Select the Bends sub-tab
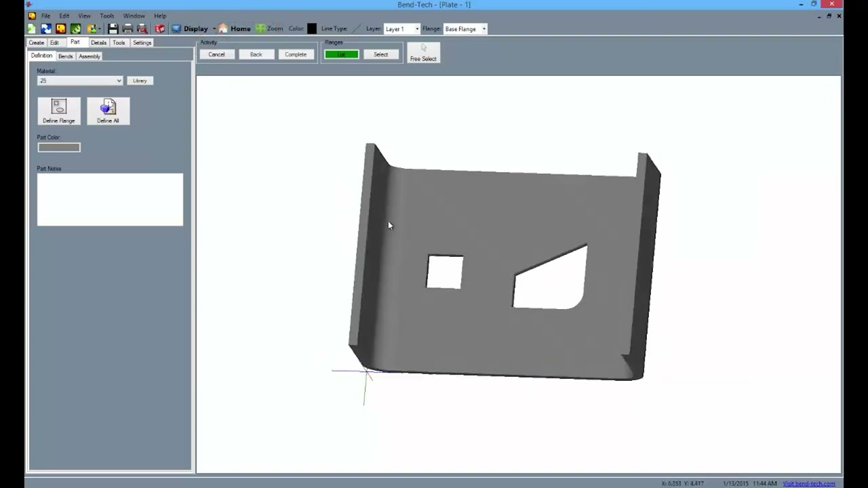 [65, 56]
